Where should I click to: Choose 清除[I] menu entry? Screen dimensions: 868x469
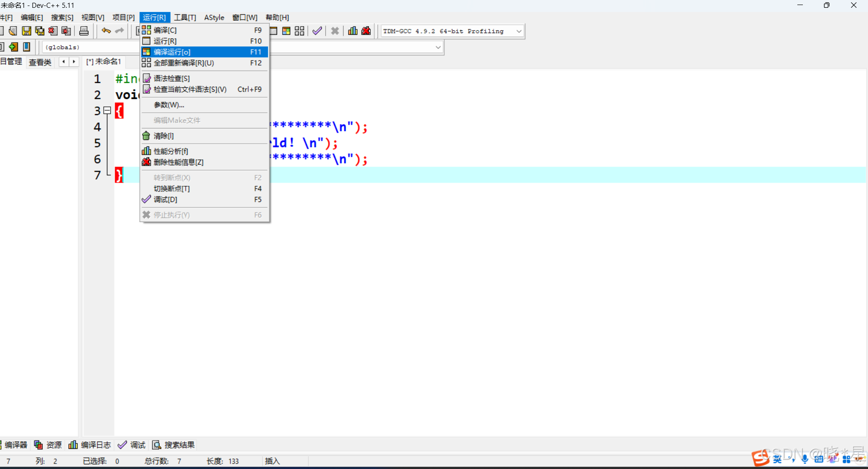pyautogui.click(x=204, y=136)
